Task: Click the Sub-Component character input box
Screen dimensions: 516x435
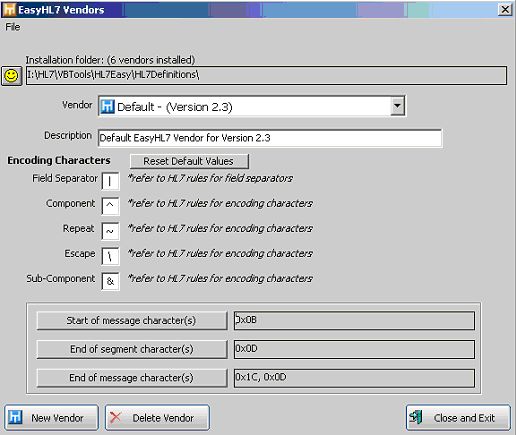Action: point(110,281)
